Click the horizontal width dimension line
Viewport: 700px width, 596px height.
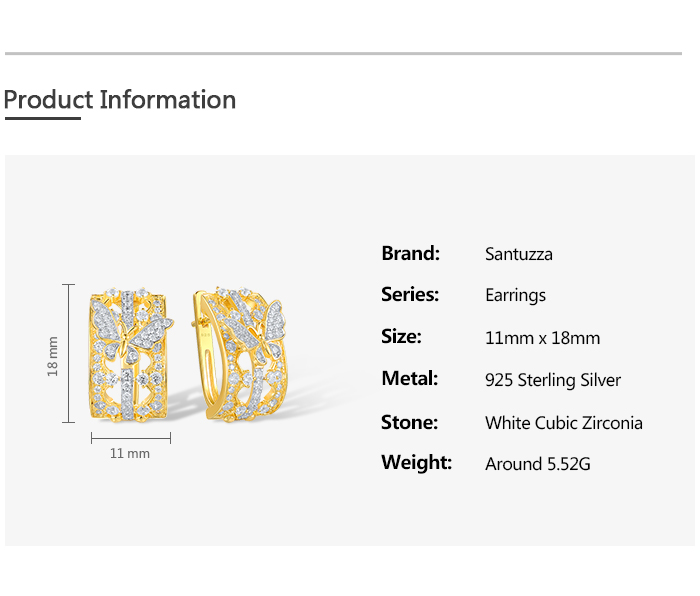click(x=131, y=437)
